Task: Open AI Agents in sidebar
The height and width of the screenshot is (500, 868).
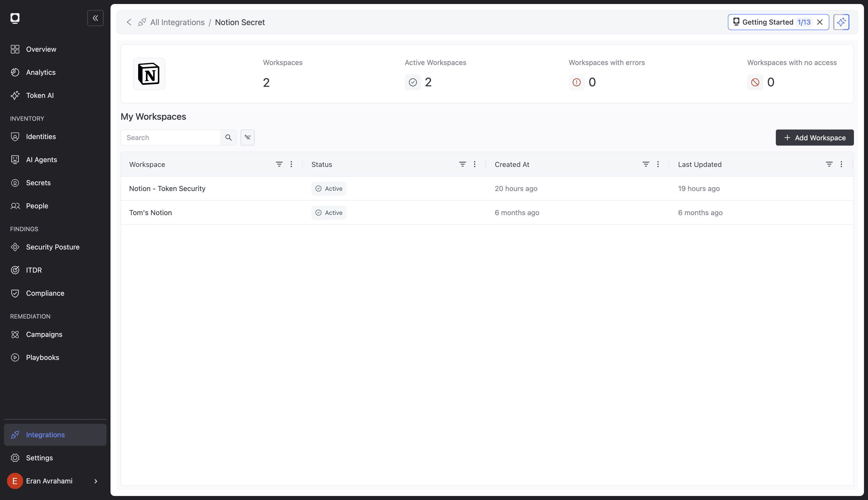Action: 55,159
